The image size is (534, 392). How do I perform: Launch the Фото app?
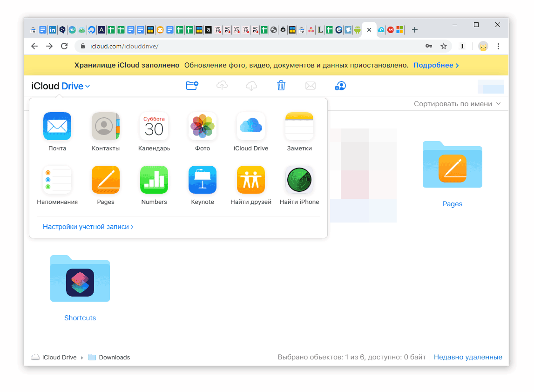pos(203,126)
